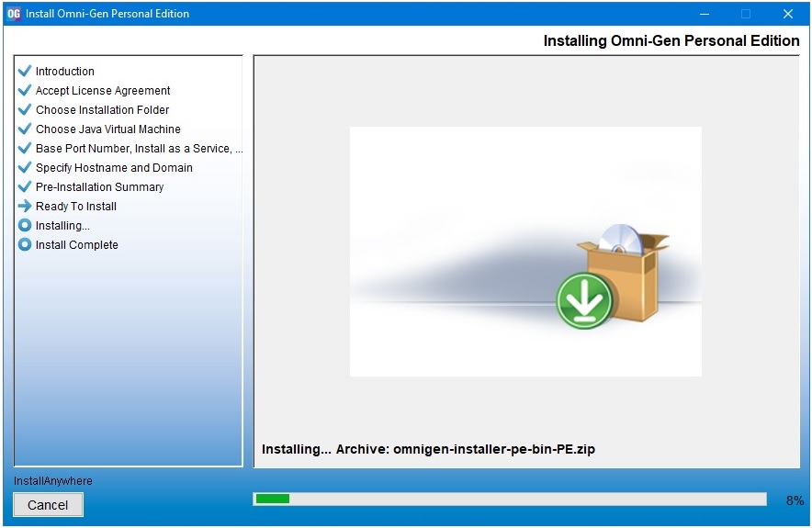
Task: Select the Accept License Agreement step text
Action: pos(103,91)
